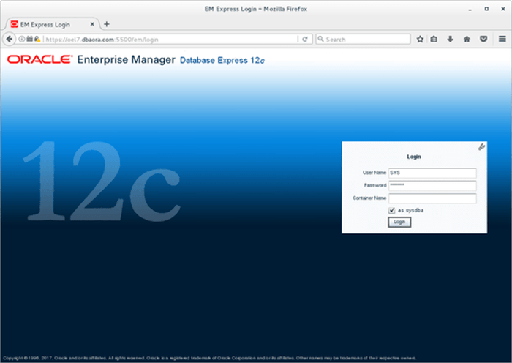The height and width of the screenshot is (363, 512).
Task: Click the Pocket icon in toolbar
Action: point(484,39)
